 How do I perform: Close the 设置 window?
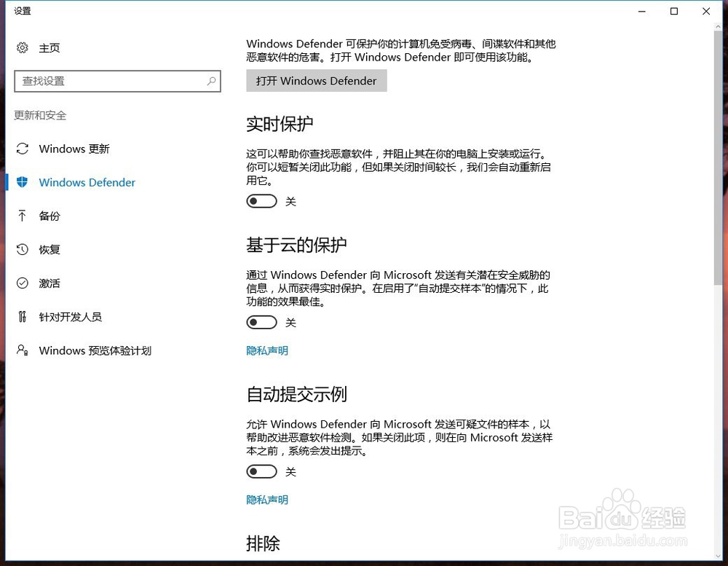coord(706,11)
